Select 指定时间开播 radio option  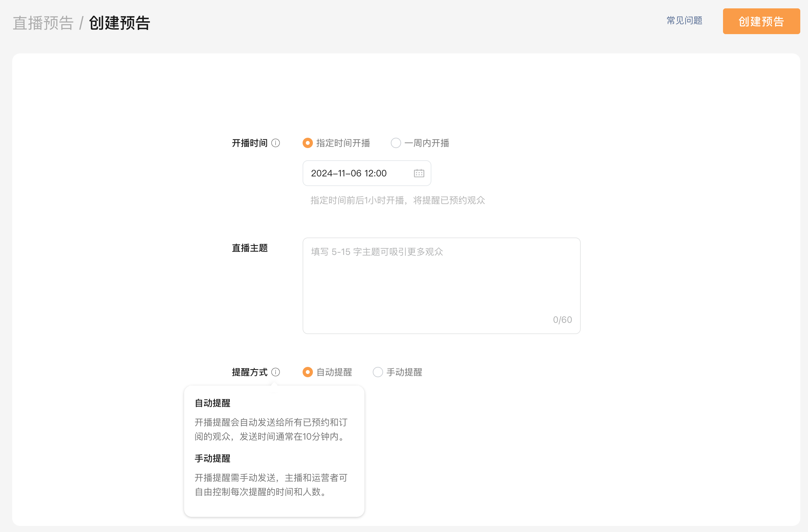pyautogui.click(x=307, y=143)
